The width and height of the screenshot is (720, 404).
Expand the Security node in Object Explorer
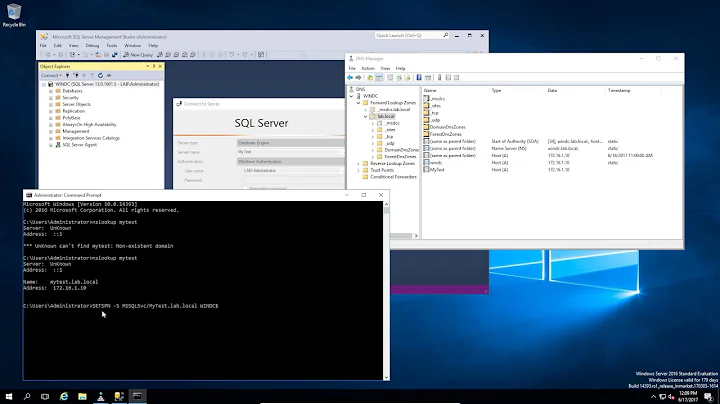click(51, 98)
